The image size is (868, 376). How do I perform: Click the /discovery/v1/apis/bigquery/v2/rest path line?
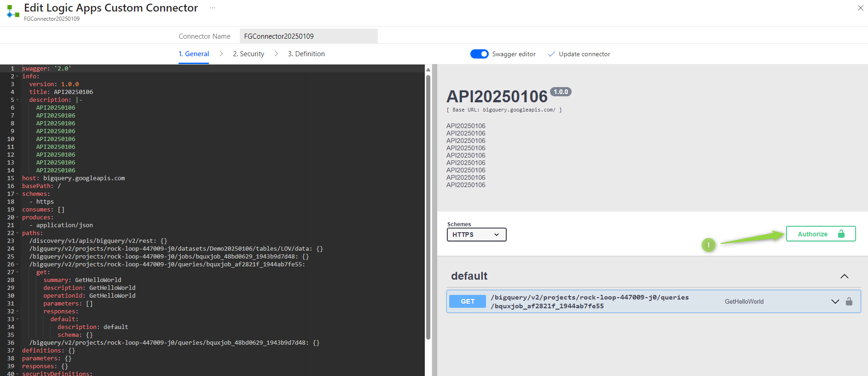[x=98, y=241]
